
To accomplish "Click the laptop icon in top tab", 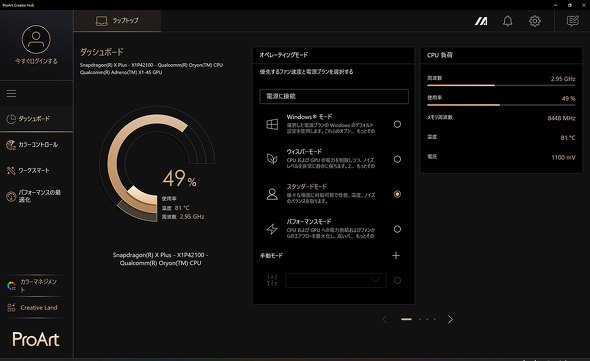I will pyautogui.click(x=102, y=21).
